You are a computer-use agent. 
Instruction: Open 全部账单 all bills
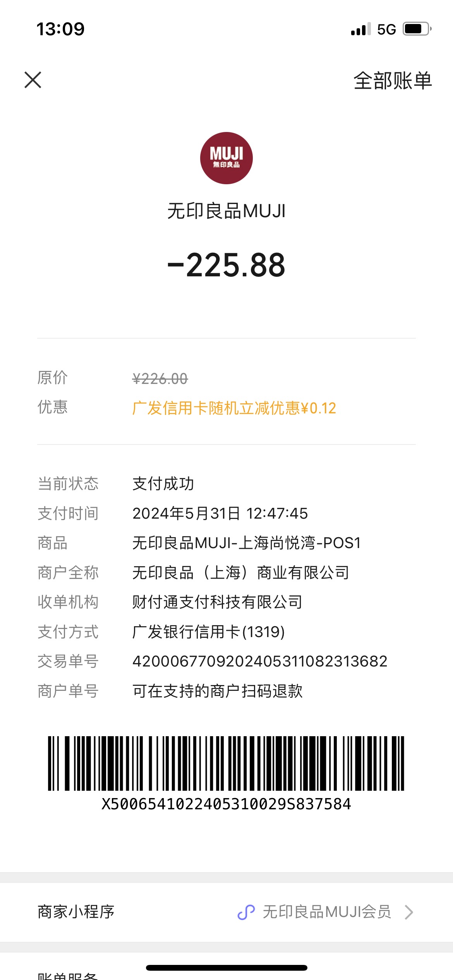[393, 81]
